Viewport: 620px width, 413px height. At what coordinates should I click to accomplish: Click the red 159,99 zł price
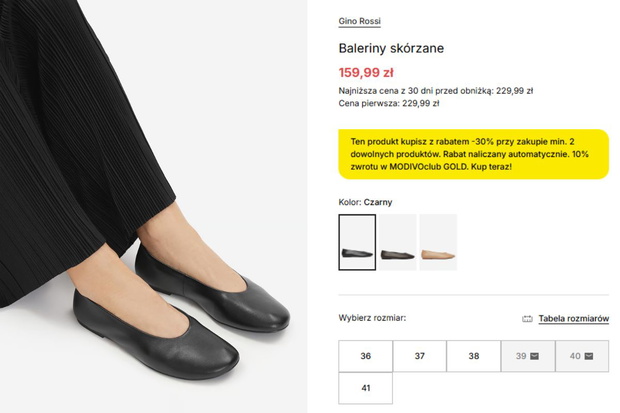pos(366,72)
